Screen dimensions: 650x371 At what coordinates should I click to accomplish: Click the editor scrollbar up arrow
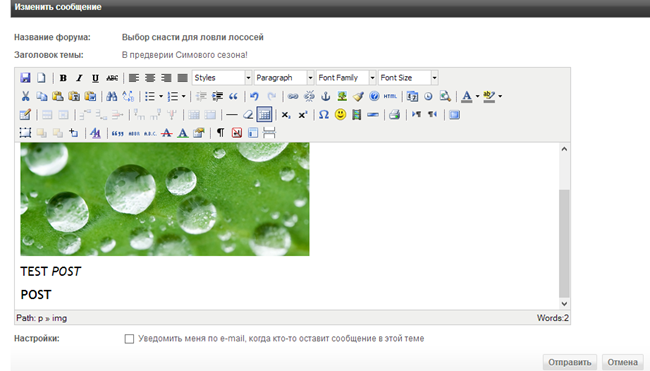(x=564, y=149)
